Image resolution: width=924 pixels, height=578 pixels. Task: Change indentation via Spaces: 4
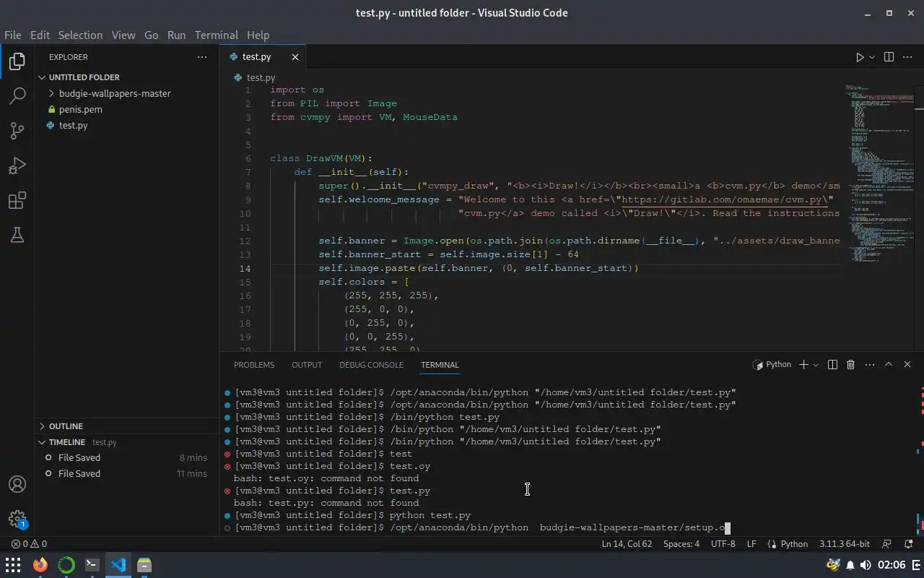coord(681,544)
